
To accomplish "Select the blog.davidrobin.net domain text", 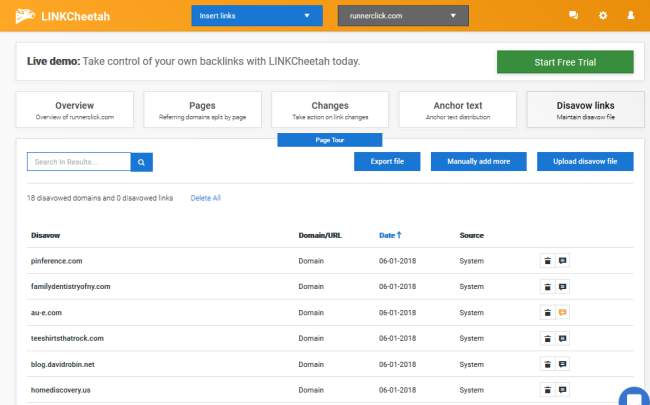I will point(63,364).
